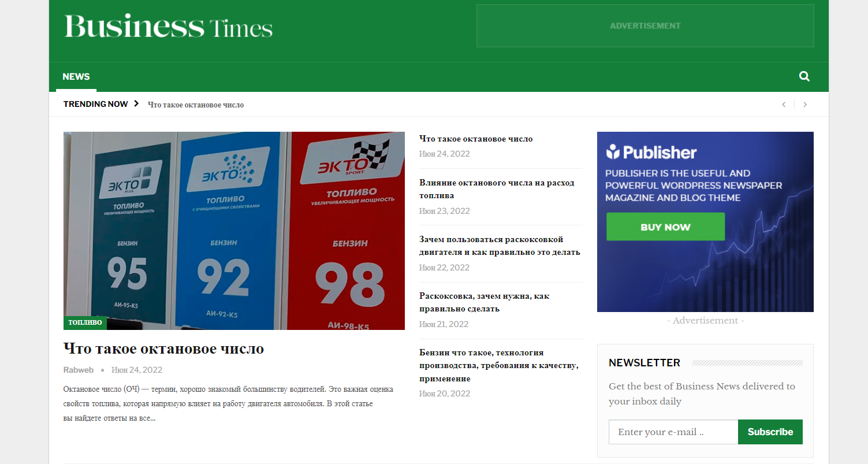Open the NEWS menu tab
Viewport: 868px width, 464px height.
(x=76, y=77)
